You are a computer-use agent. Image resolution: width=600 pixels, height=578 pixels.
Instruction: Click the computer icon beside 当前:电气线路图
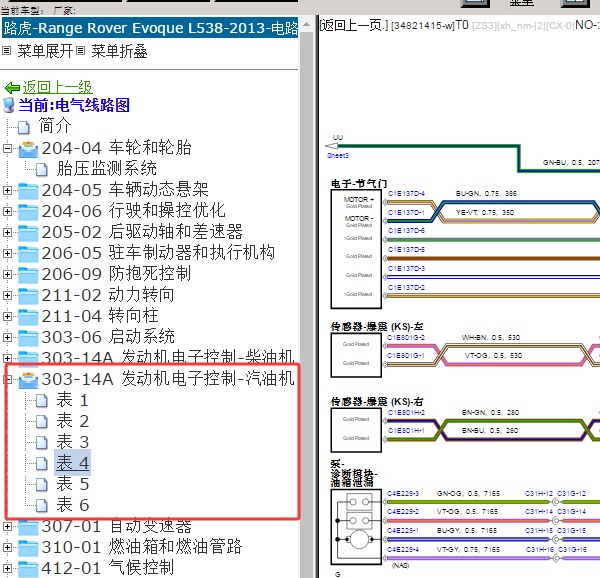point(8,105)
